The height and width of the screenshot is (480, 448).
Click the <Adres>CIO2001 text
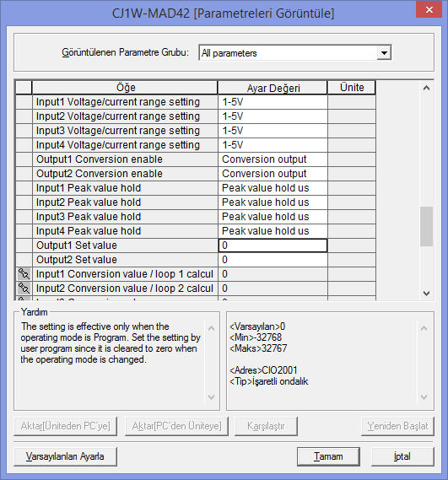pos(263,370)
